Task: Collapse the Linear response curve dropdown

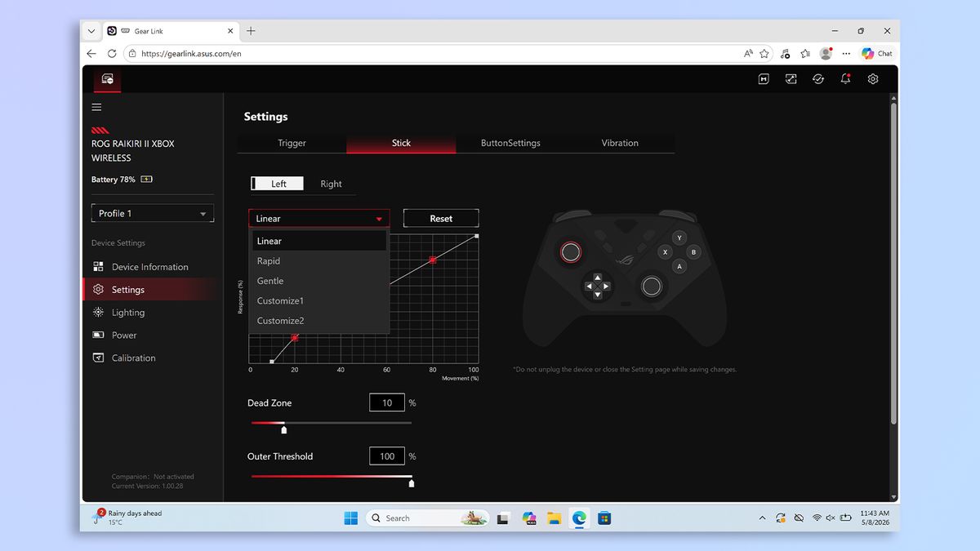Action: click(319, 219)
